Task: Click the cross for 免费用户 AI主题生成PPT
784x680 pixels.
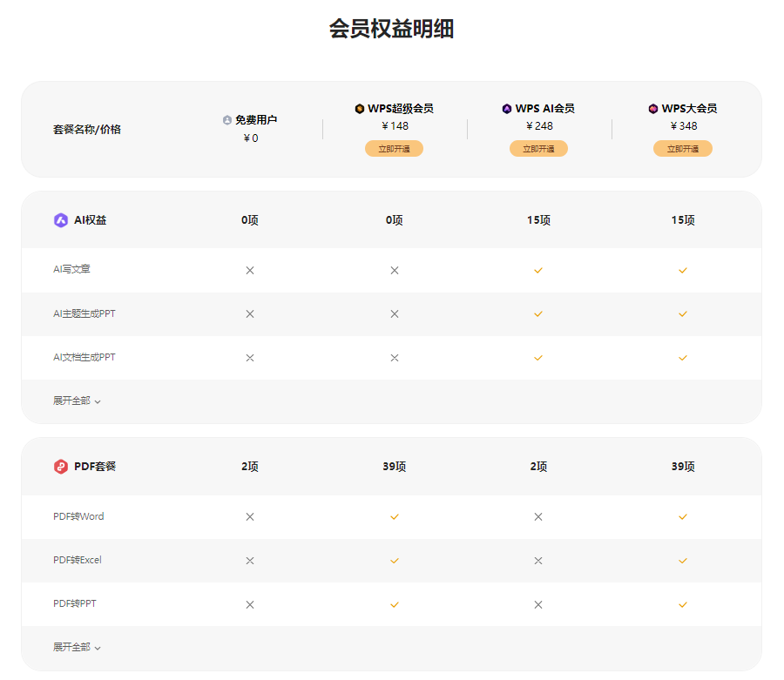Action: [x=250, y=313]
